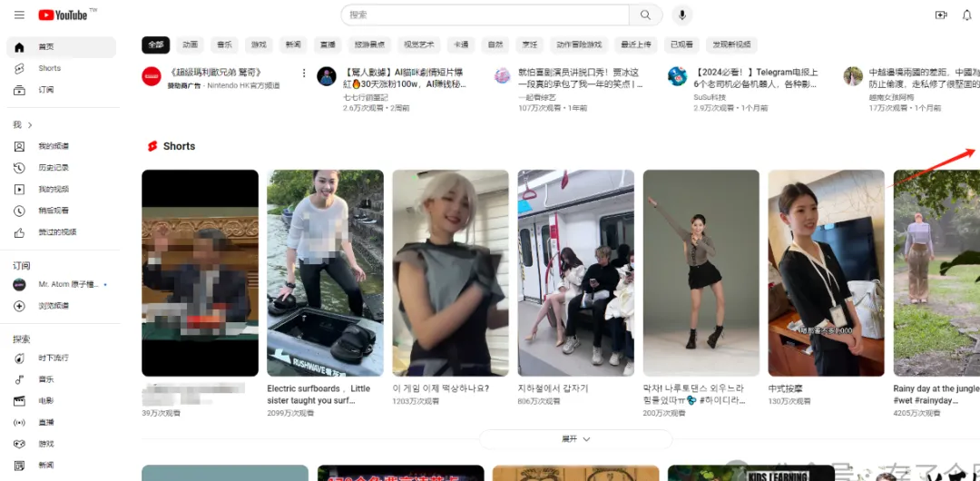This screenshot has width=980, height=481.
Task: Open the Mr. Atom subscription channel
Action: pos(62,285)
